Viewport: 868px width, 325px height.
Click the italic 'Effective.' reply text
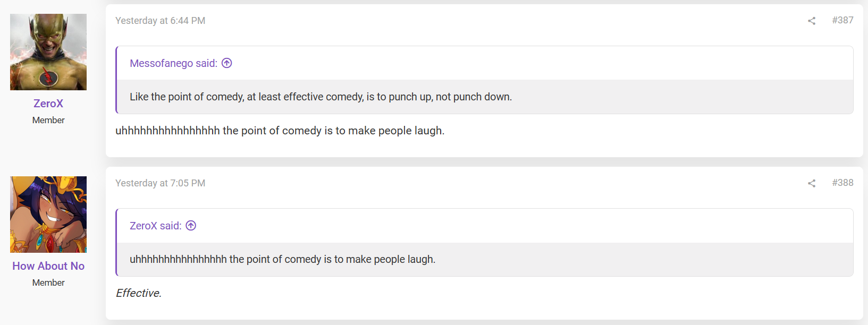139,293
